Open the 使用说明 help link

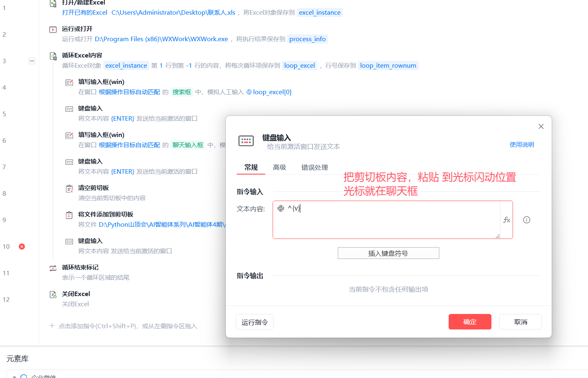(x=522, y=144)
